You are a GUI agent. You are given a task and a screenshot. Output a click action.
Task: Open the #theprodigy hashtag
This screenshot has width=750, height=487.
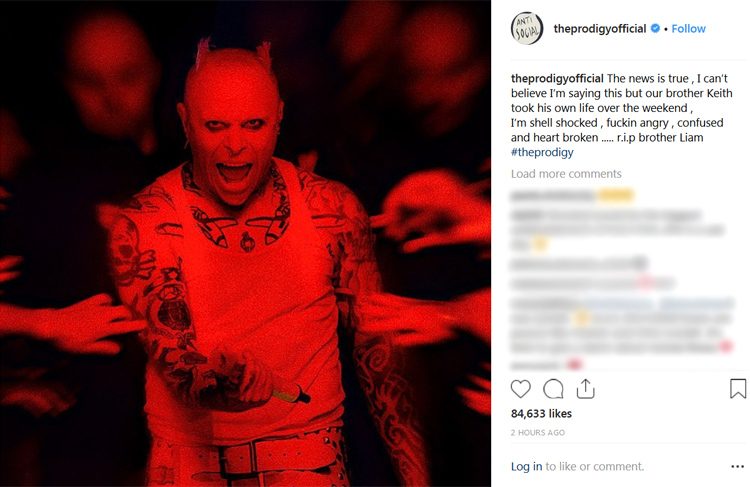coord(542,152)
